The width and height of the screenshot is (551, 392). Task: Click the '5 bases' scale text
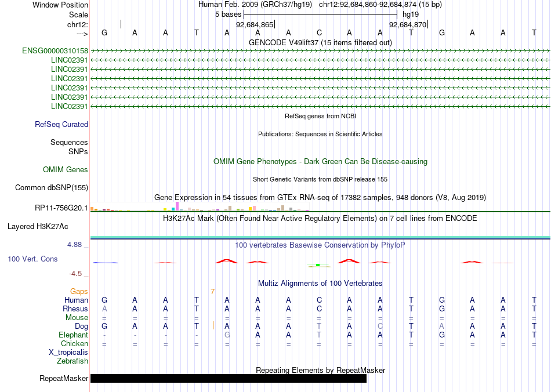point(229,14)
